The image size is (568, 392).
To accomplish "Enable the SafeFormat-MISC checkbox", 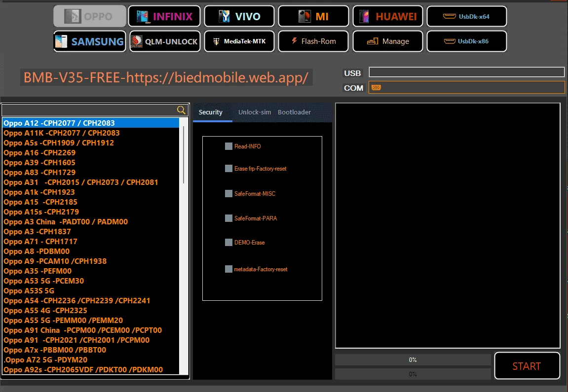I will (x=228, y=194).
